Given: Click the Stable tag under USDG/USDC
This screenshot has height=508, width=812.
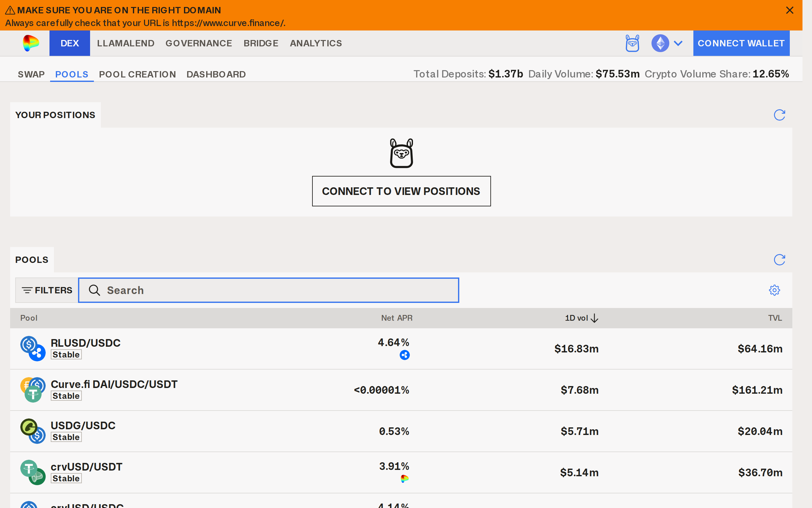Looking at the screenshot, I should point(66,437).
